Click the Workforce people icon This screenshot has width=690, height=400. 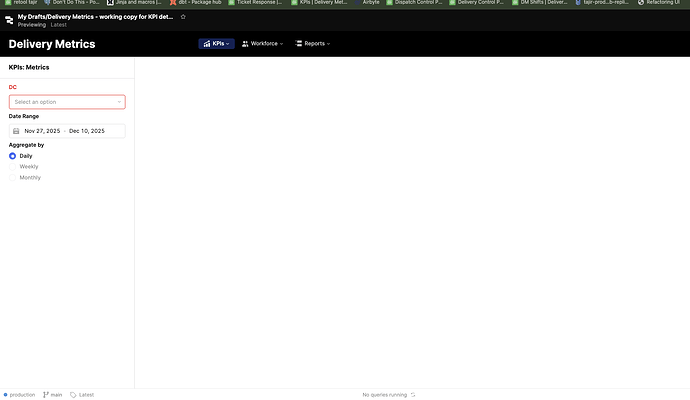click(245, 44)
